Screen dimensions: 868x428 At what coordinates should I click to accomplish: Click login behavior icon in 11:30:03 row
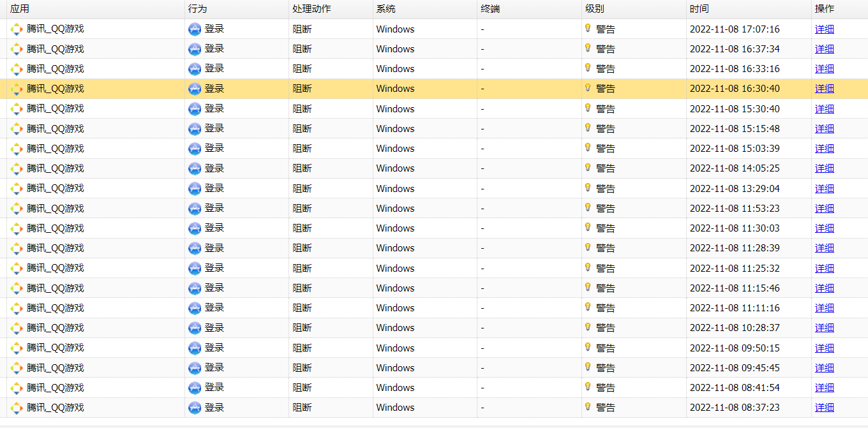click(195, 228)
